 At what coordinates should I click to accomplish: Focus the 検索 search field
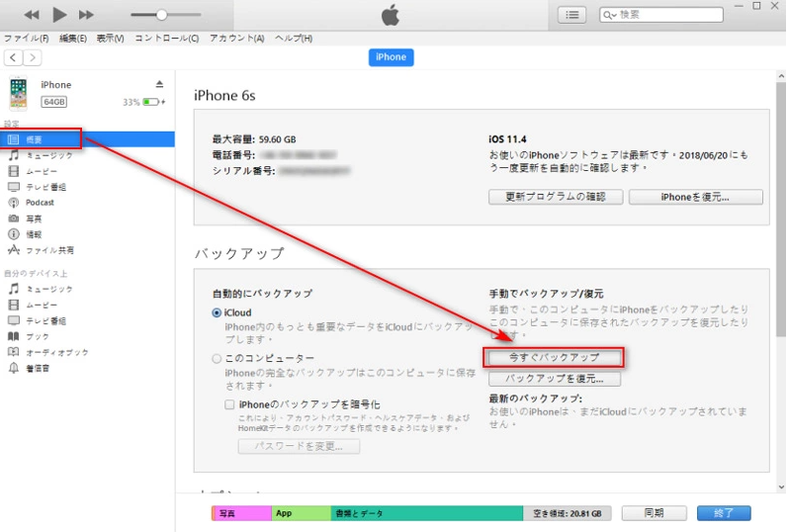click(x=661, y=15)
